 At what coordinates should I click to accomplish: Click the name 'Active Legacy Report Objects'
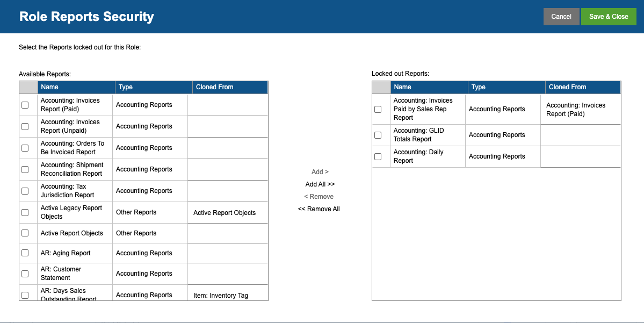click(71, 212)
